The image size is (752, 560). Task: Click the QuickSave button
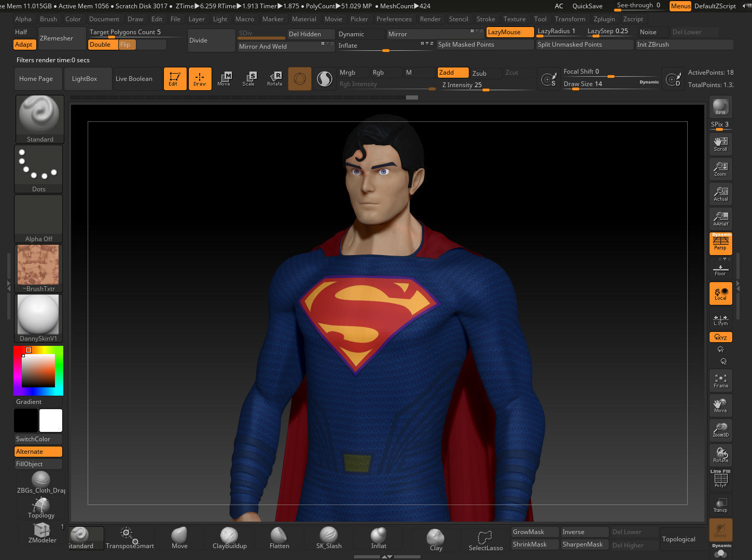tap(587, 6)
